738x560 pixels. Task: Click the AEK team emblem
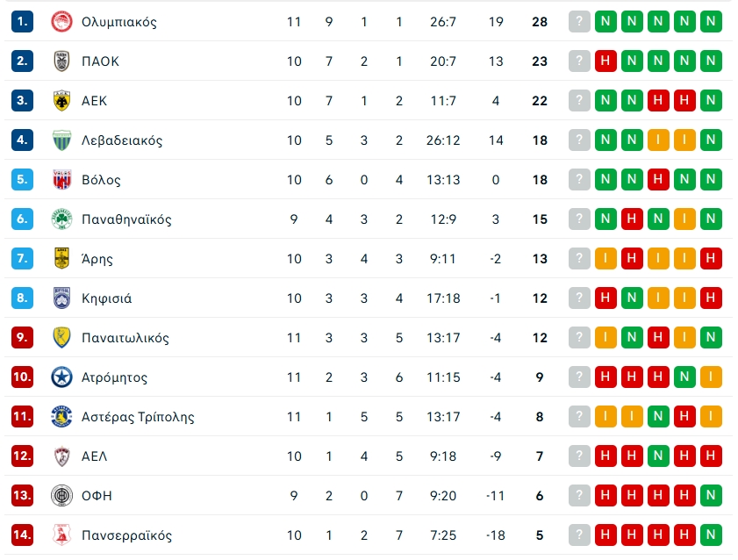61,101
